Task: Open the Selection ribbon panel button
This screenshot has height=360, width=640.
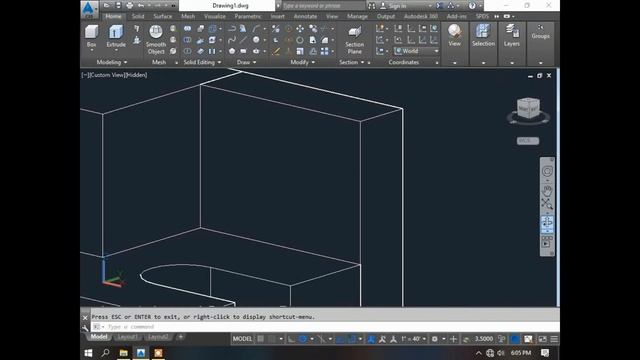Action: pos(483,36)
